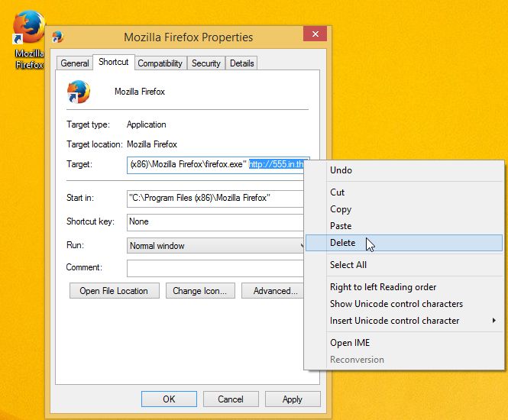This screenshot has width=508, height=420.
Task: Select the Shortcut tab
Action: click(x=113, y=62)
